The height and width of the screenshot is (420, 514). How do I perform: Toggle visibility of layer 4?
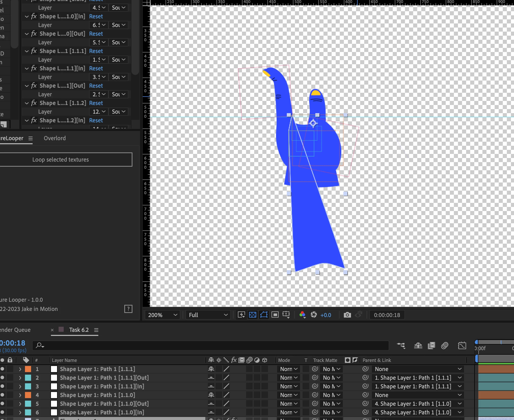tap(2, 395)
